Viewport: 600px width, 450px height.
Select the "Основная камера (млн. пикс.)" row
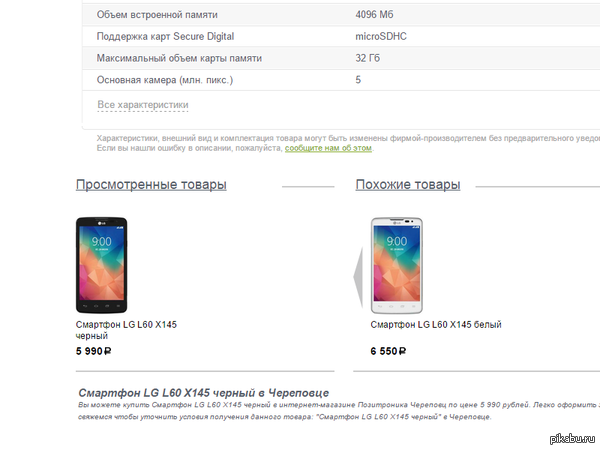pyautogui.click(x=165, y=80)
